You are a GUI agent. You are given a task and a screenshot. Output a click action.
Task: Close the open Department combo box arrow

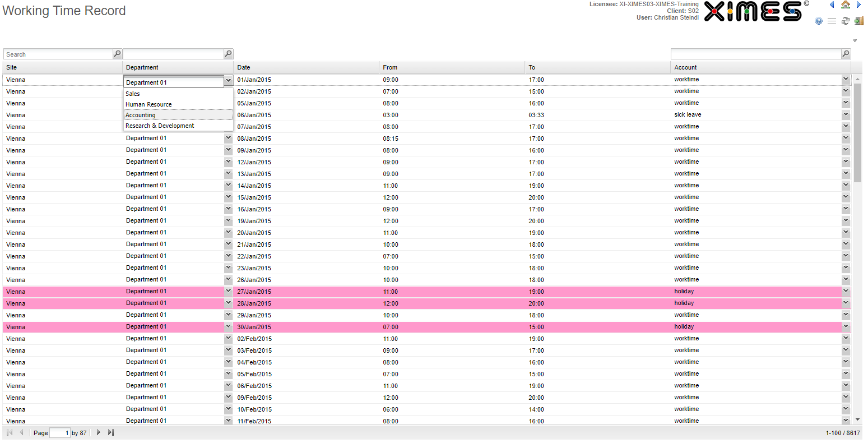pyautogui.click(x=228, y=81)
